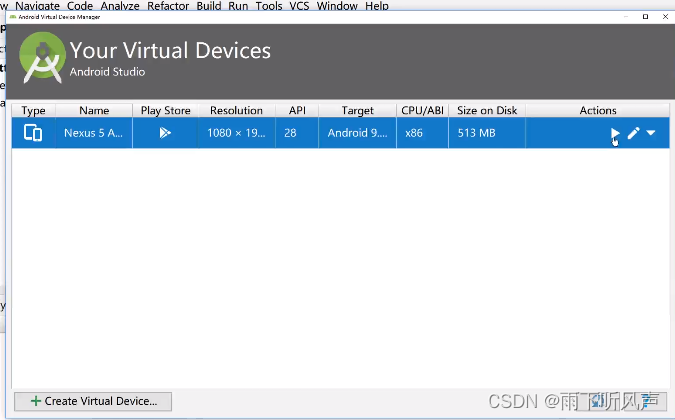Sort by the Resolution column header
Viewport: 675px width, 420px height.
pyautogui.click(x=236, y=111)
